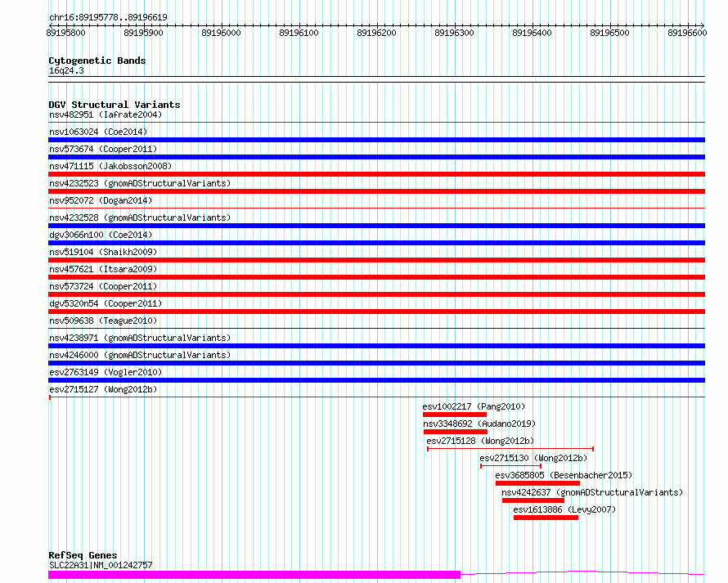Click ruler tick 89196300

(x=454, y=33)
